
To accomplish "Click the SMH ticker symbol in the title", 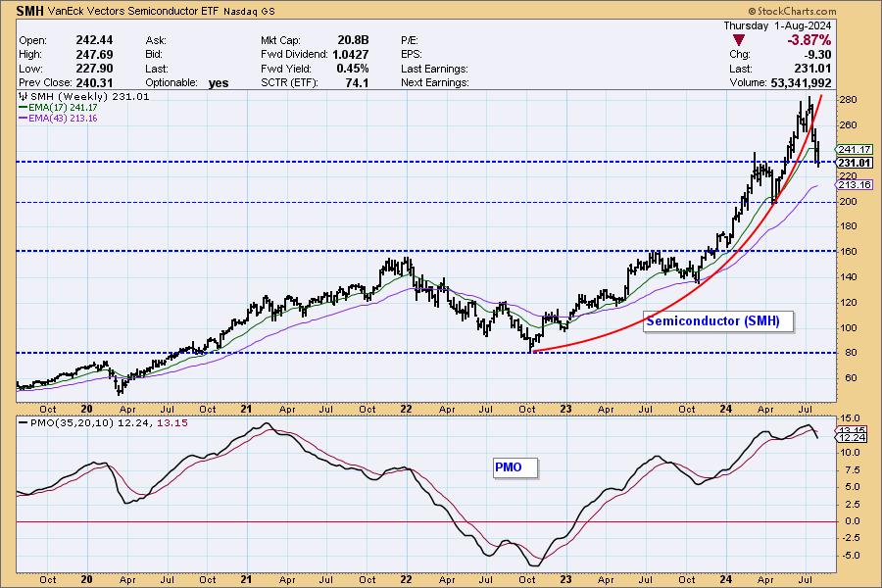I will [x=29, y=11].
